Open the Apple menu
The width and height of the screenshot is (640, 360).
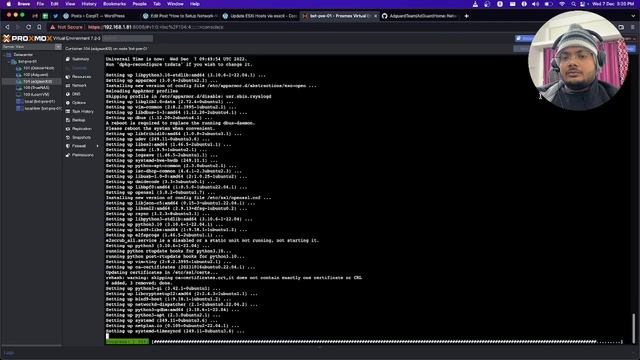pos(8,4)
